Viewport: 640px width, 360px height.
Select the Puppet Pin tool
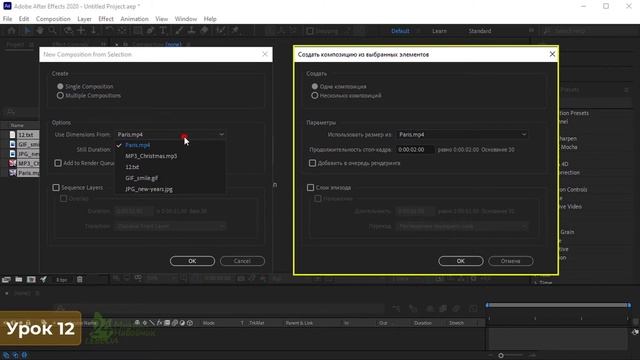pos(235,31)
